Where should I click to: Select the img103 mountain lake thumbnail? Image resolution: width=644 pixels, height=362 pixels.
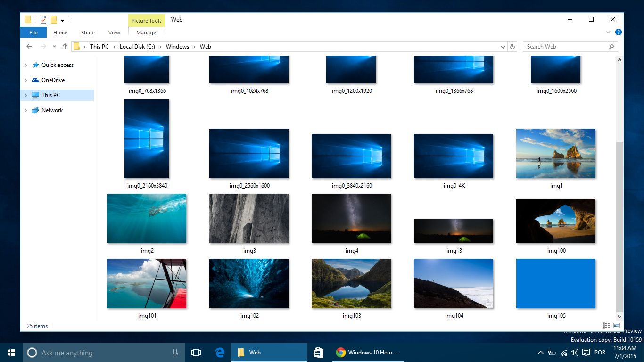pos(351,283)
